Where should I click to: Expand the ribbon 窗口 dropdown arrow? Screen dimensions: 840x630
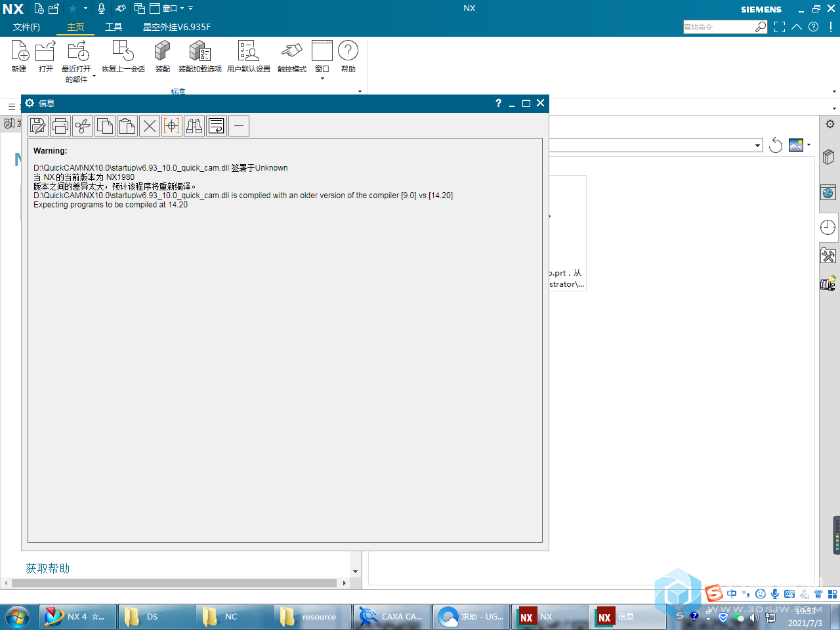322,79
